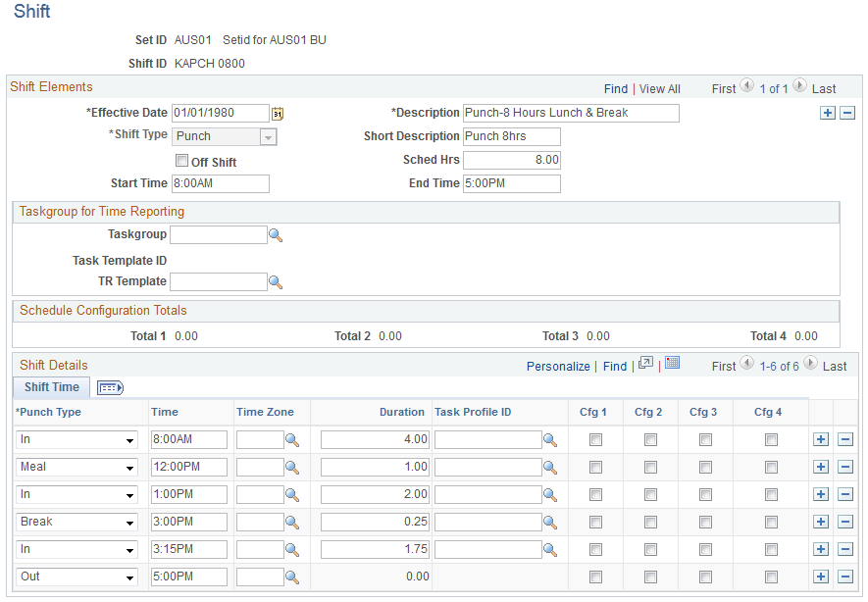
Task: Open Shift Details grid in new window
Action: tap(646, 363)
